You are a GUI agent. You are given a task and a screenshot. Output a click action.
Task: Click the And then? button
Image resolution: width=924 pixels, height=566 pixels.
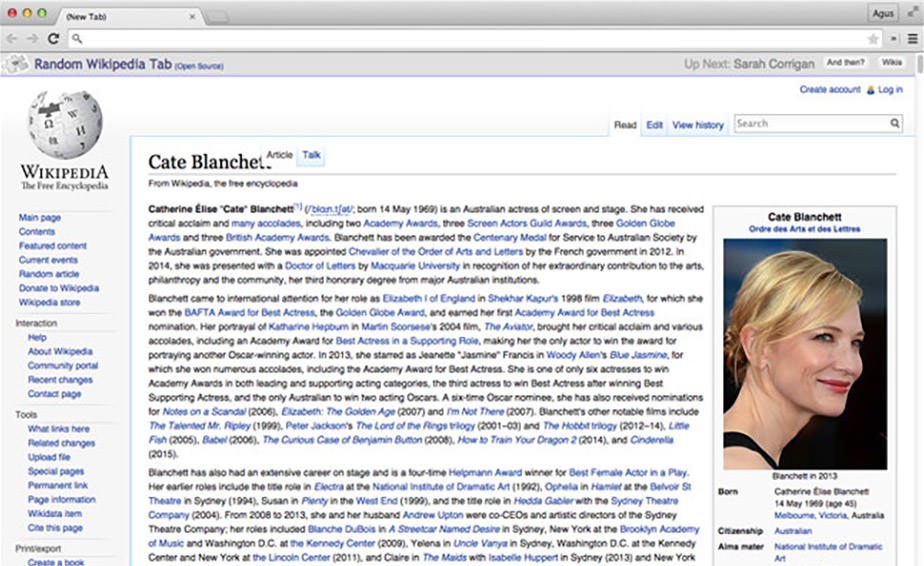tap(845, 62)
